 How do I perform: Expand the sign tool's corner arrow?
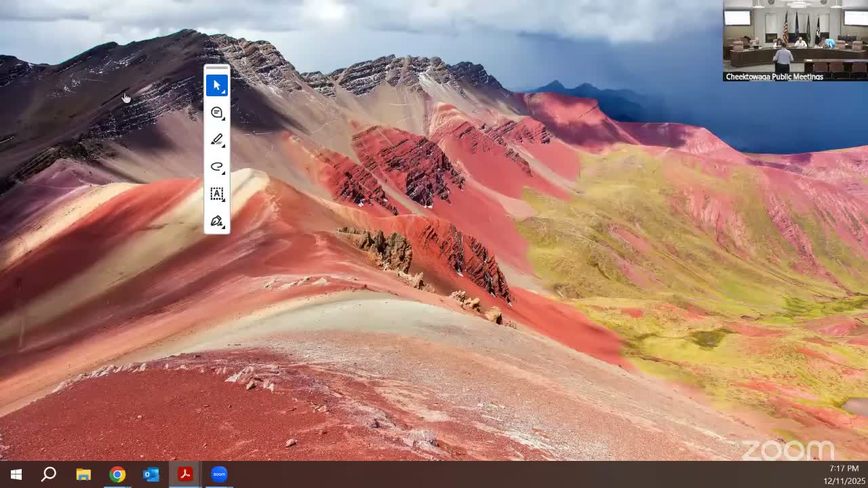click(223, 227)
